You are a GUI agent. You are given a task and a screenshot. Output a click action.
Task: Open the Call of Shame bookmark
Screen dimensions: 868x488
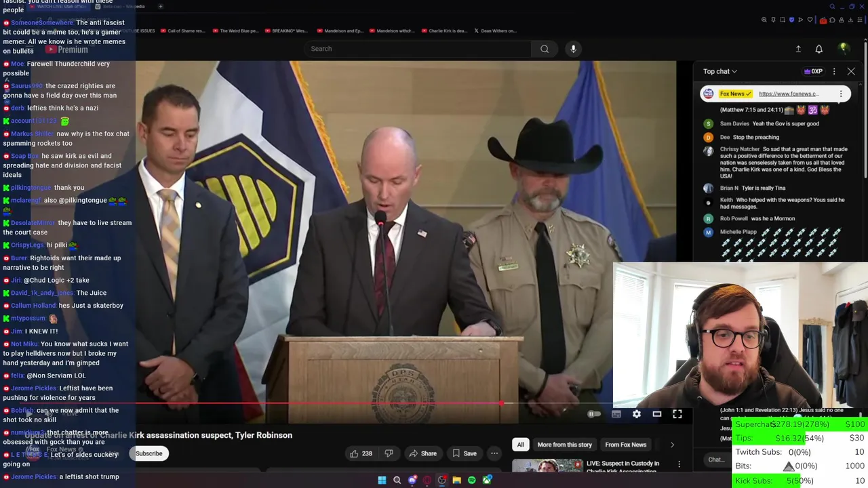coord(182,30)
